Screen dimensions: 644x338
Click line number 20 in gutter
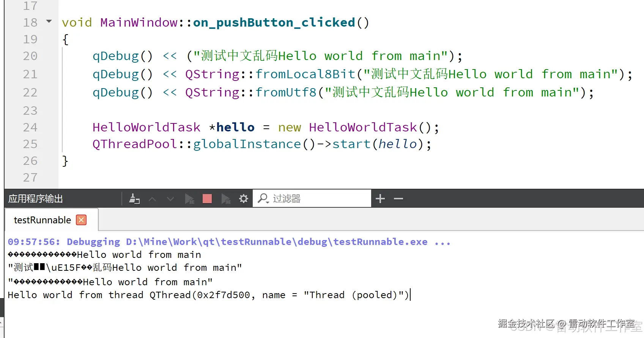[x=30, y=56]
